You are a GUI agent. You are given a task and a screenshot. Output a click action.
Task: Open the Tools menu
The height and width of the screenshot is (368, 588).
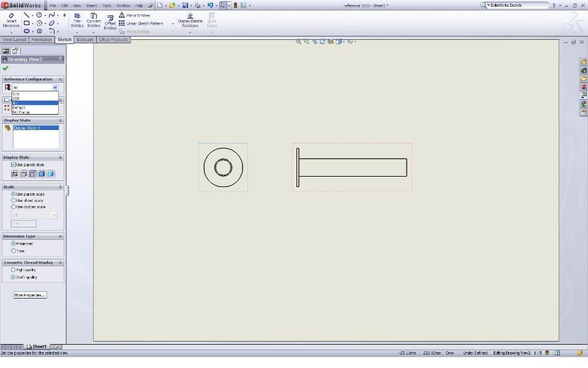(x=107, y=6)
